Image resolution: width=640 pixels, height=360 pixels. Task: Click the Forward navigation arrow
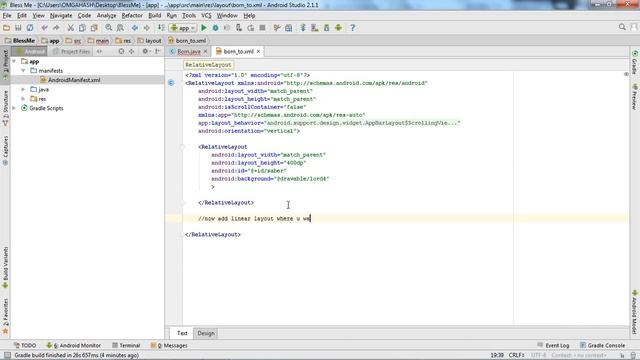(x=146, y=28)
